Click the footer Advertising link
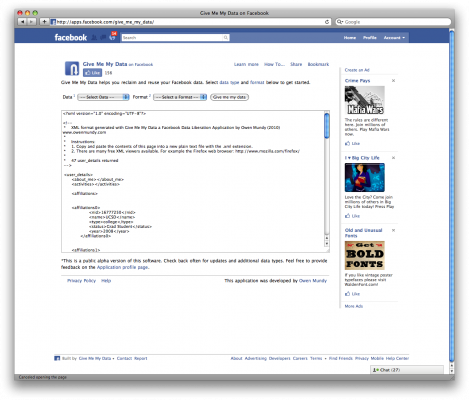The width and height of the screenshot is (469, 400). point(256,358)
